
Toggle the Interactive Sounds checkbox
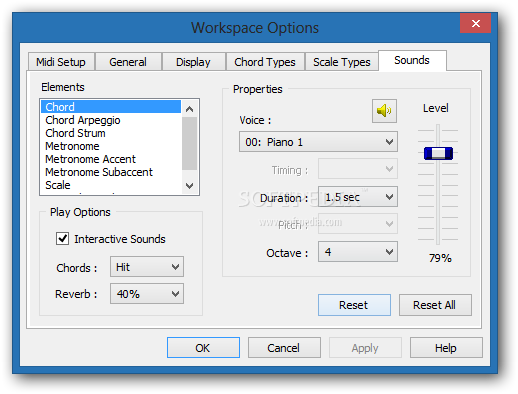coord(63,239)
